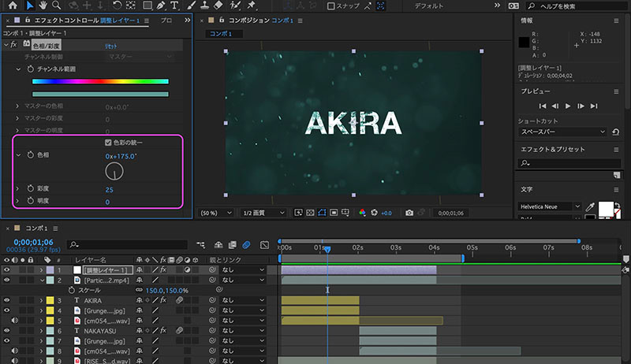Jump to last frame in preview
This screenshot has width=631, height=364.
click(x=594, y=106)
